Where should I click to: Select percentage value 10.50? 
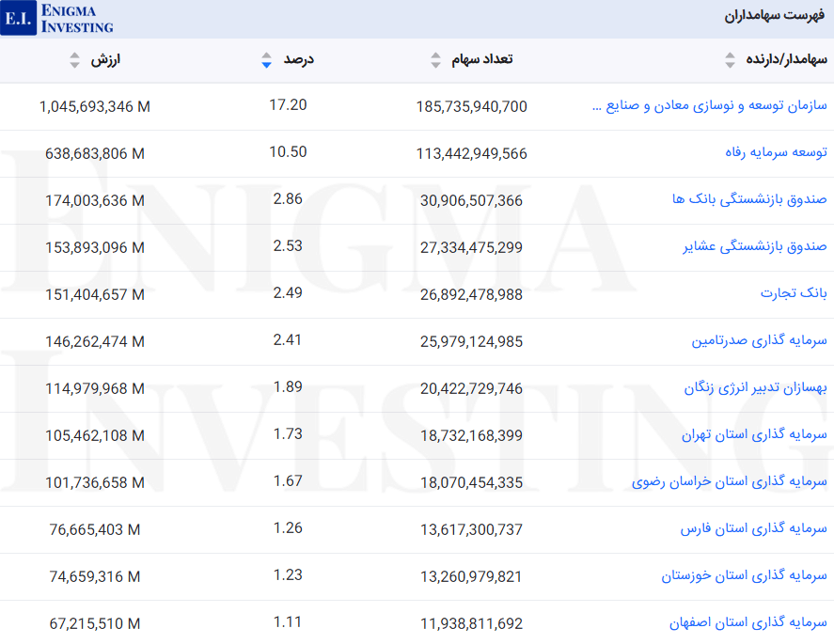point(288,152)
